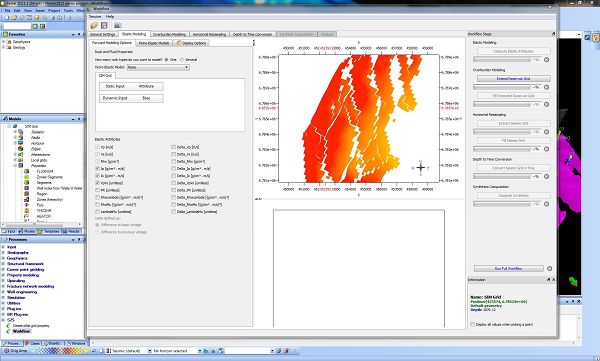This screenshot has height=361, width=600.
Task: Cancel Extend Reservoir Grid progress icon
Action: pos(546,87)
